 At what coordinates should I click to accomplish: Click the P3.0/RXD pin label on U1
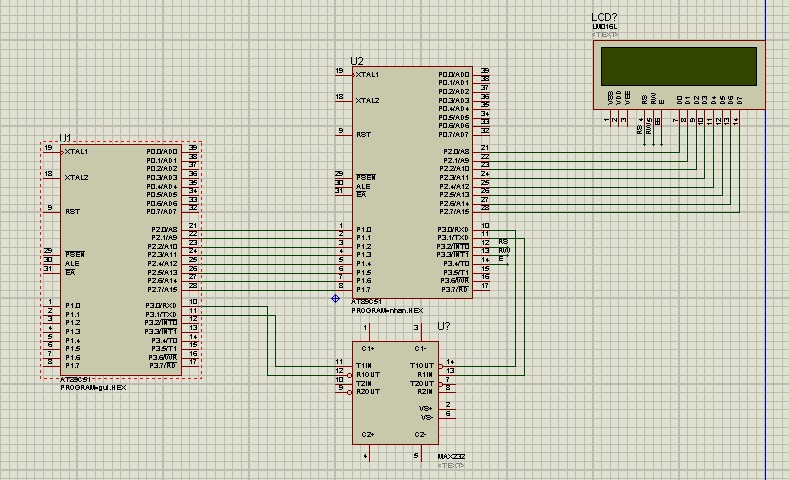tap(161, 305)
